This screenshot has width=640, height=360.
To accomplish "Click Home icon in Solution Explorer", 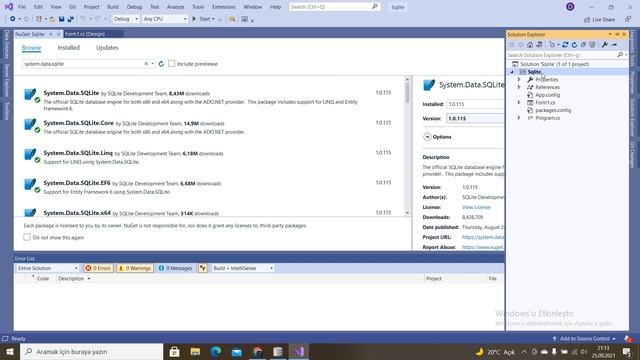I will point(530,45).
